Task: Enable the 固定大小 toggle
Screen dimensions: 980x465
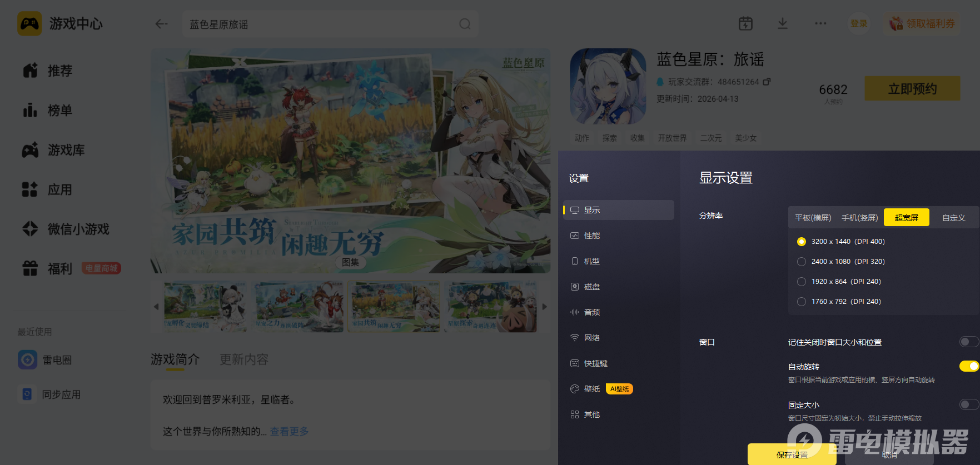Action: [x=969, y=404]
